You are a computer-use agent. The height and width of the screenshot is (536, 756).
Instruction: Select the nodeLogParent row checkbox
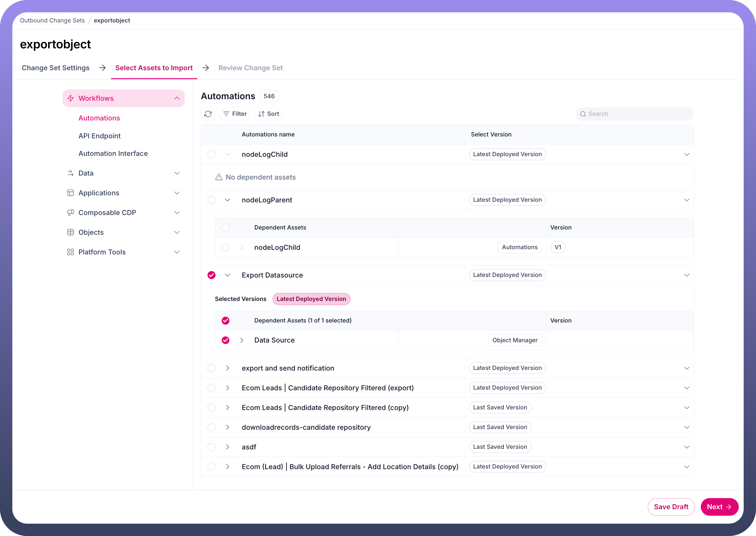pyautogui.click(x=212, y=200)
